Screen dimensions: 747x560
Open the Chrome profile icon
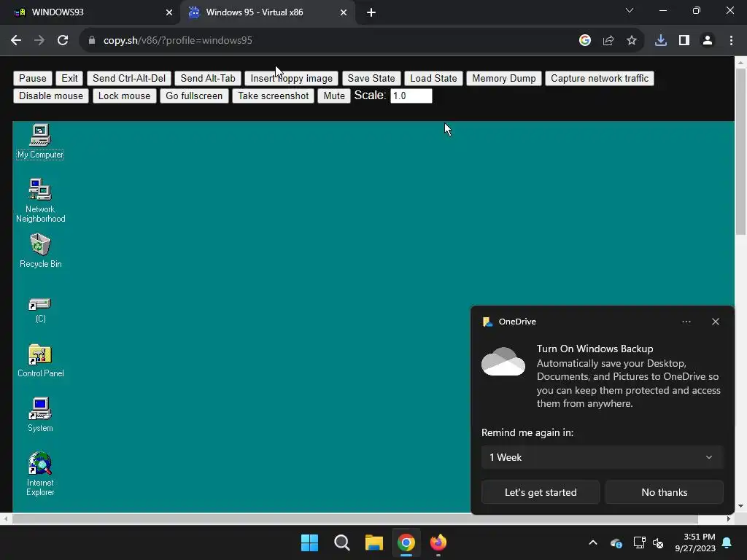[x=708, y=41]
